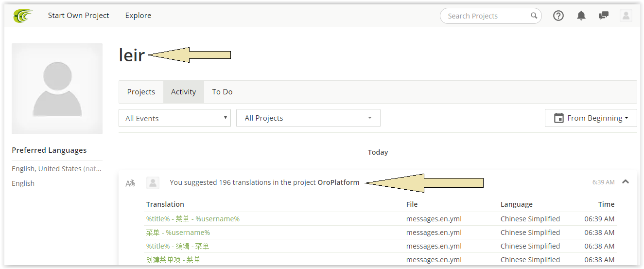Open the From Beginning date filter
The height and width of the screenshot is (269, 644).
[x=591, y=118]
